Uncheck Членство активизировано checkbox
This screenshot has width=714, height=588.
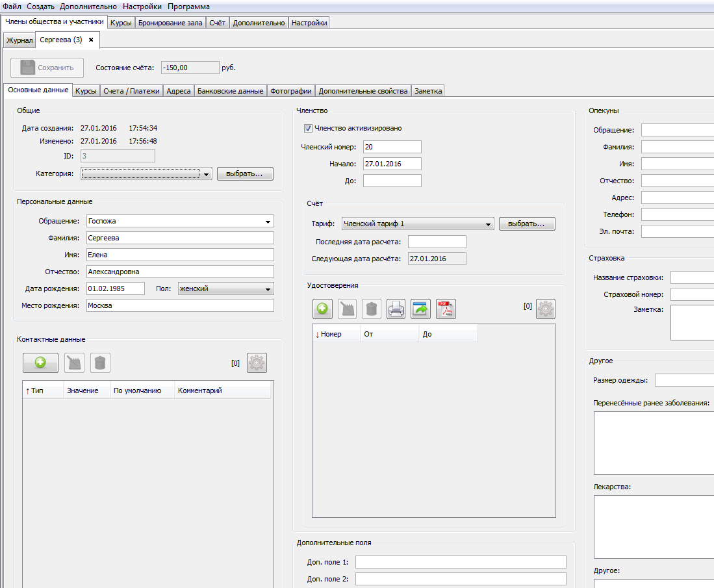pyautogui.click(x=309, y=129)
